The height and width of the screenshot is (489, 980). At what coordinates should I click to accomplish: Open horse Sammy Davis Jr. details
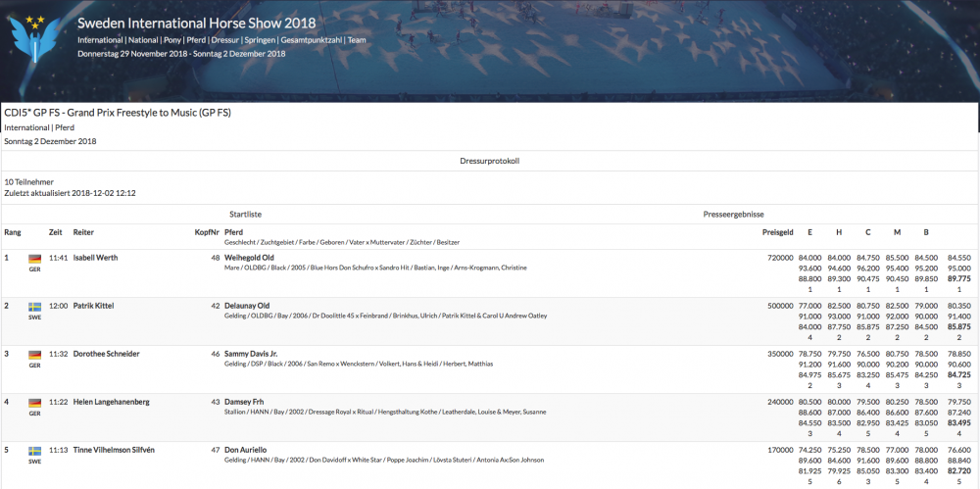pyautogui.click(x=251, y=354)
